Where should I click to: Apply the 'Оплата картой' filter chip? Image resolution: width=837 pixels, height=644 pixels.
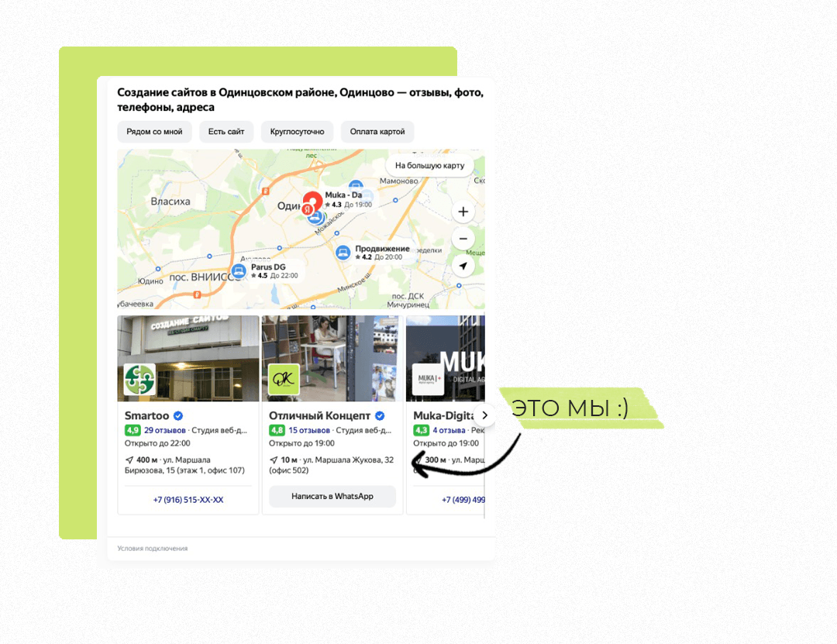coord(377,132)
